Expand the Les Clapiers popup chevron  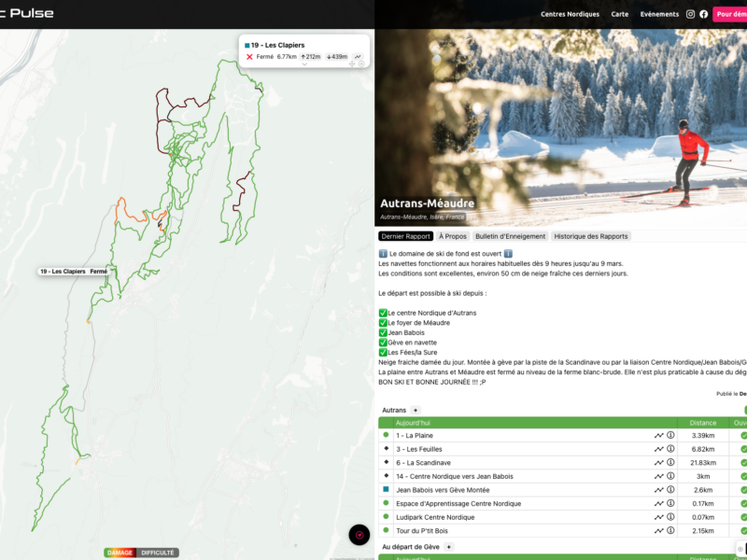coord(304,64)
